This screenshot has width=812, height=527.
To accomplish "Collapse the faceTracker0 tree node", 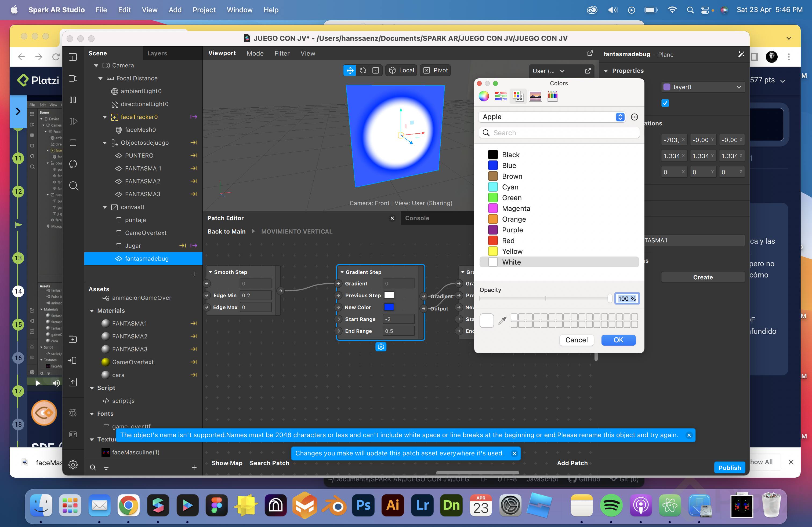I will point(105,117).
